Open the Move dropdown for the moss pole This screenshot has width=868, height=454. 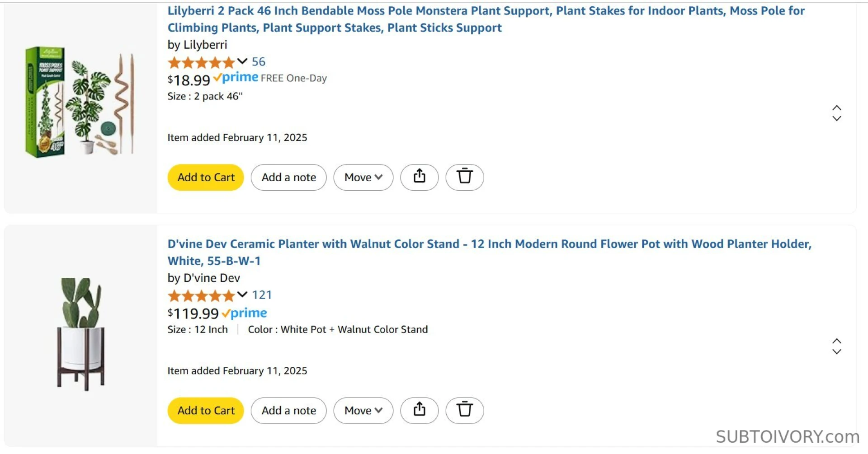(363, 177)
